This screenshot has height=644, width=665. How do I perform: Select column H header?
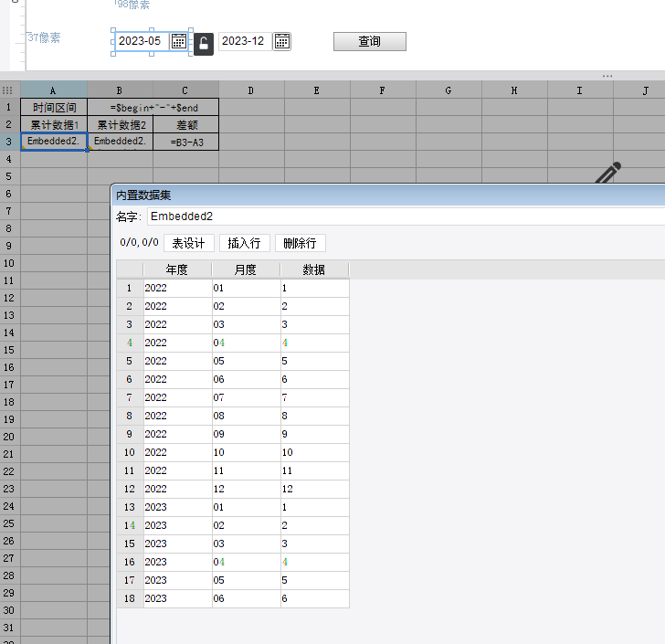pos(514,90)
